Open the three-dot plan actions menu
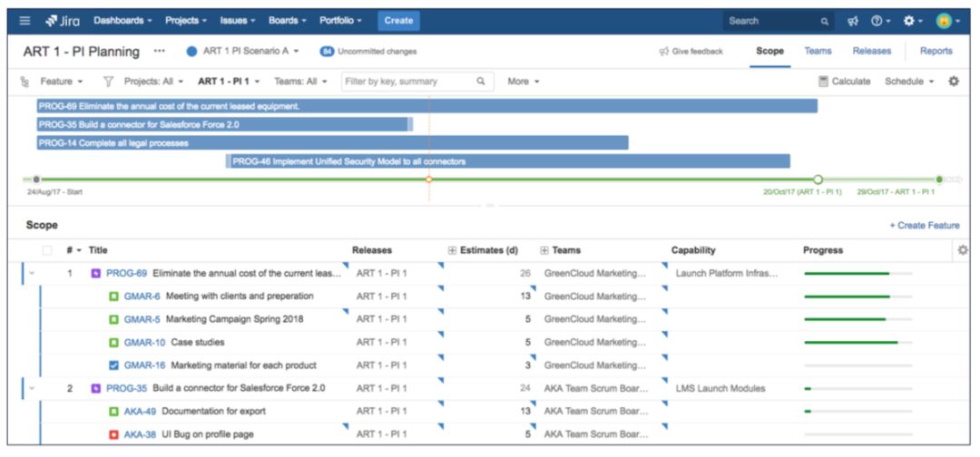Image resolution: width=980 pixels, height=457 pixels. pos(160,51)
